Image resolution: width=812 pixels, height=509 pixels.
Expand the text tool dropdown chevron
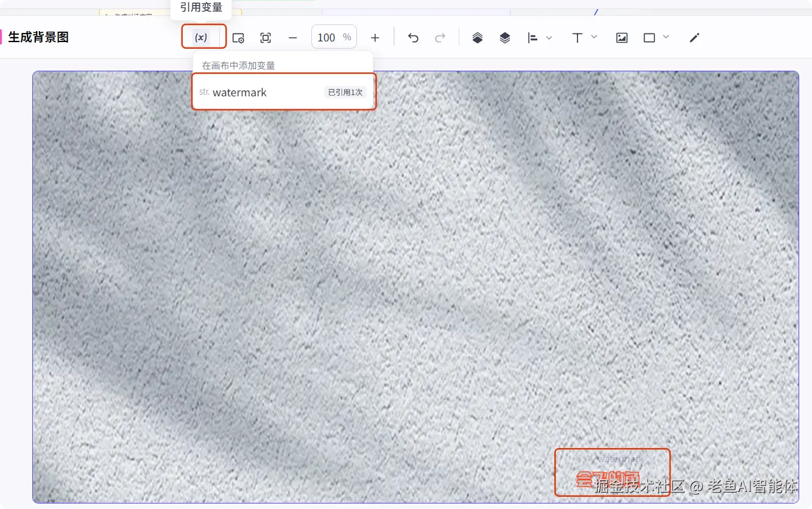595,37
